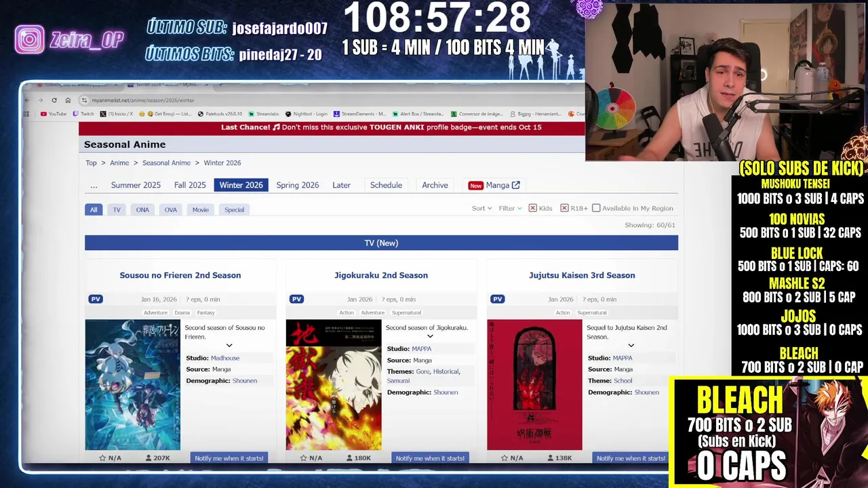Switch to the Fall 2025 season

point(190,185)
